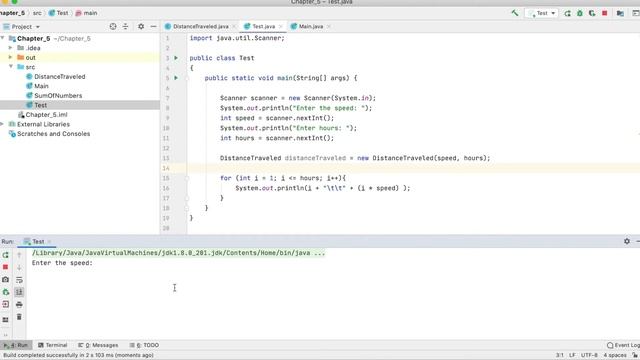Screen dimensions: 640x360
Task: Collapse the Chapter_5 project root
Action: tap(3, 38)
